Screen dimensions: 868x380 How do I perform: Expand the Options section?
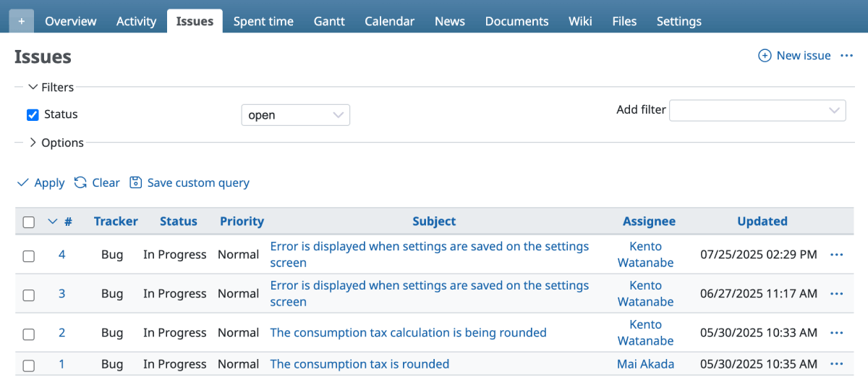click(56, 143)
